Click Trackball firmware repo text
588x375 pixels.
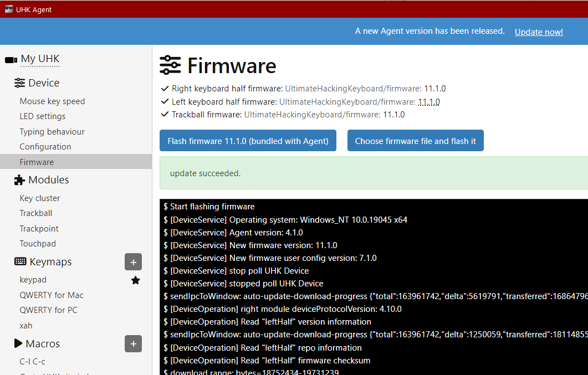(311, 115)
